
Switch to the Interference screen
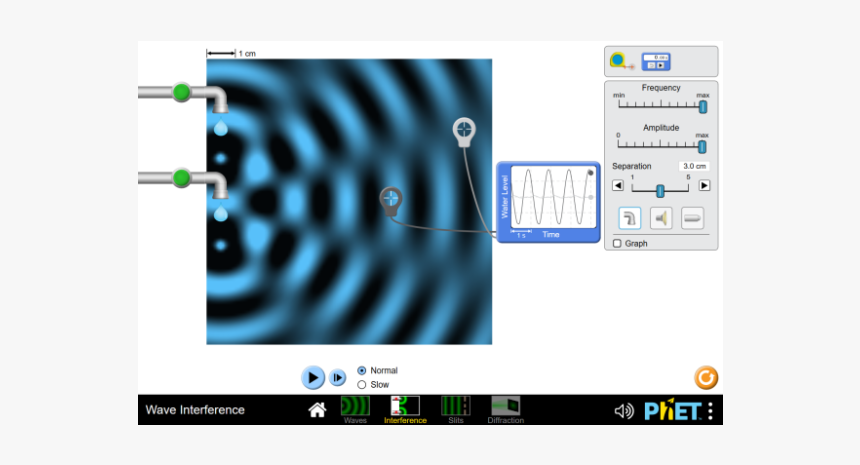(x=405, y=410)
